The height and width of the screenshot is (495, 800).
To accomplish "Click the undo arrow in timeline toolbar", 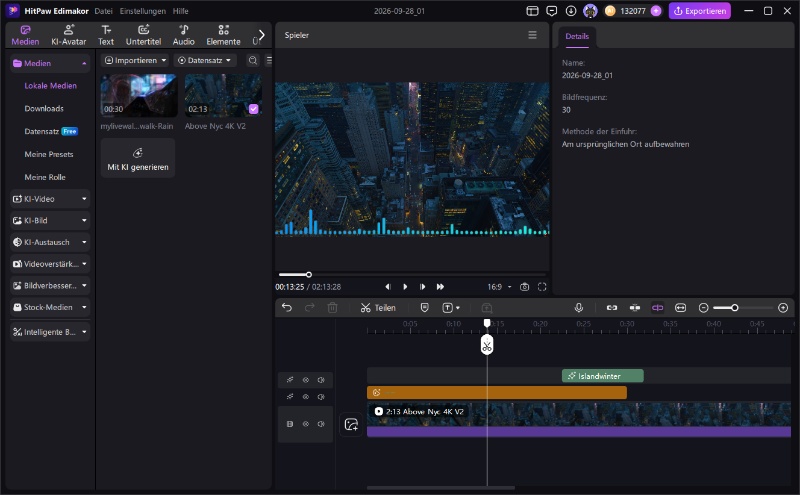I will [287, 308].
